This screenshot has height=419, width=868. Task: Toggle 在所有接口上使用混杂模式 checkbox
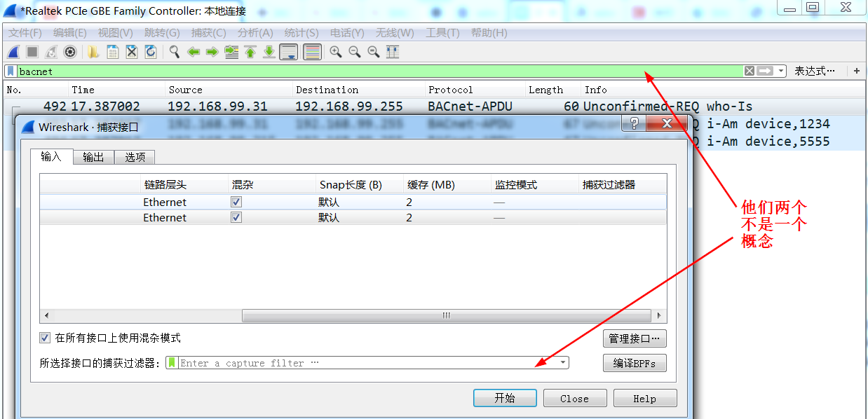click(45, 338)
